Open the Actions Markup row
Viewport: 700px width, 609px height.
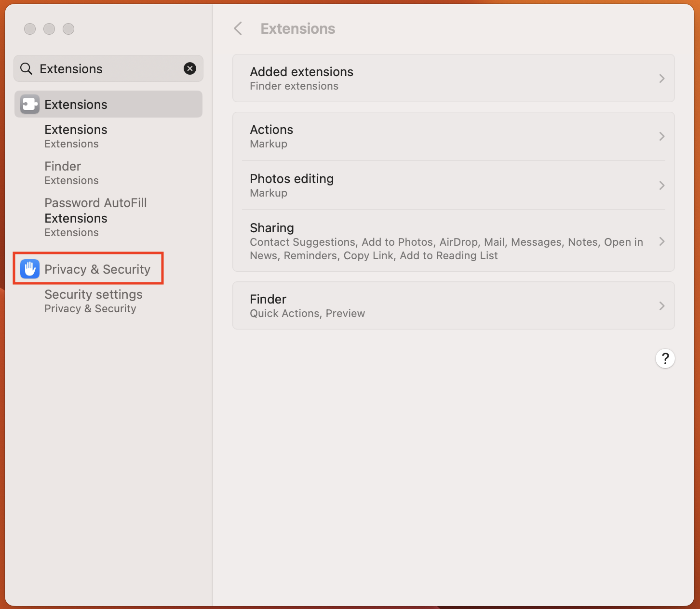click(453, 136)
